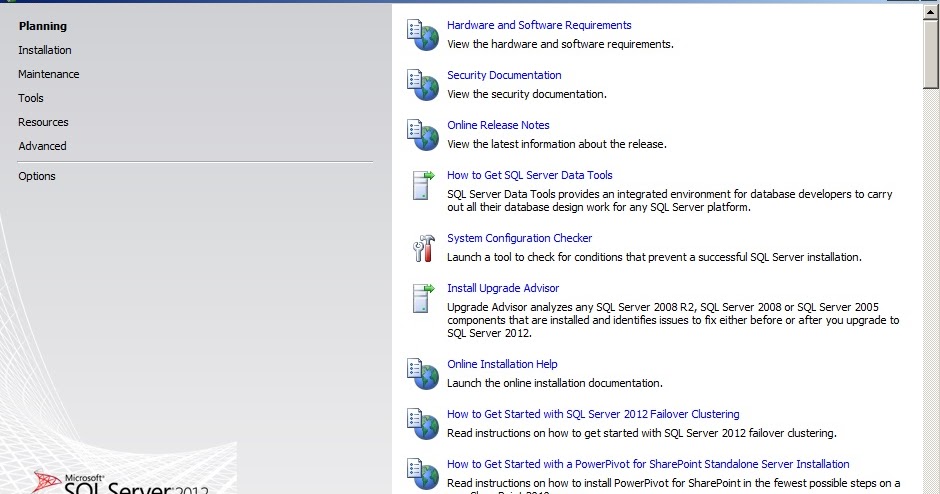
Task: Click the Online Release Notes globe icon
Action: click(x=423, y=134)
